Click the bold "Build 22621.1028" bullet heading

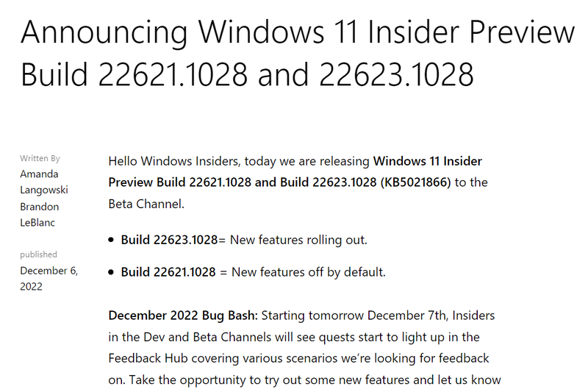[169, 272]
